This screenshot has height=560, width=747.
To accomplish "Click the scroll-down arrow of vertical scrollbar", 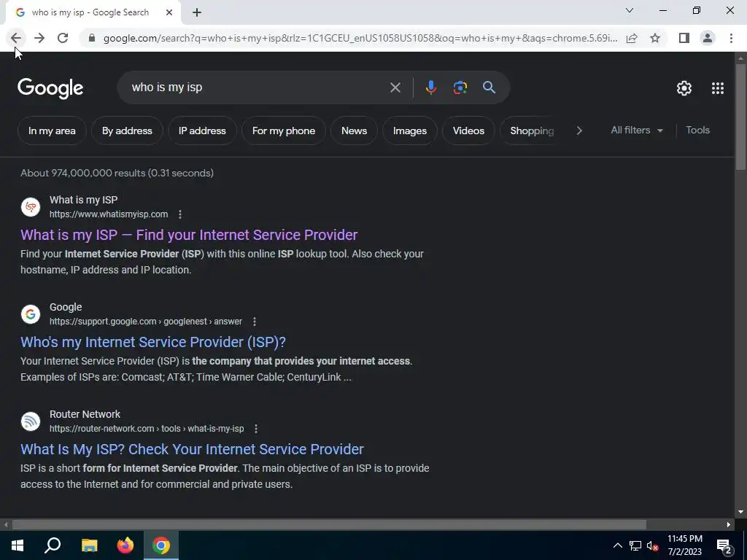I will pyautogui.click(x=740, y=512).
